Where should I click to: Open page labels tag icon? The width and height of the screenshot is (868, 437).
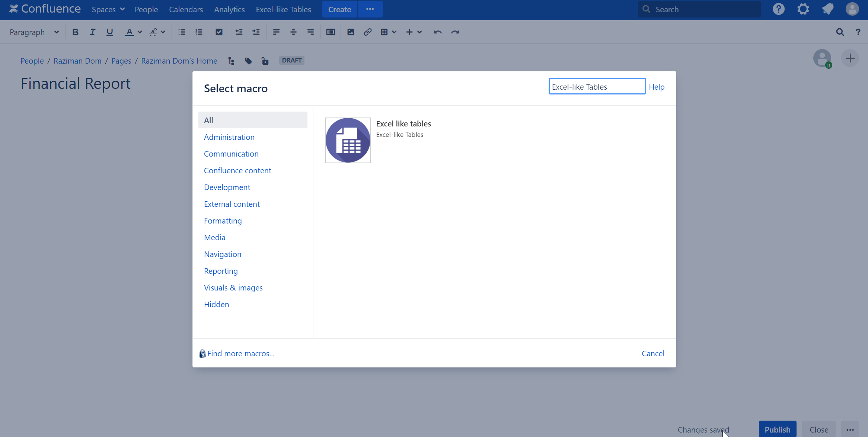click(x=248, y=61)
